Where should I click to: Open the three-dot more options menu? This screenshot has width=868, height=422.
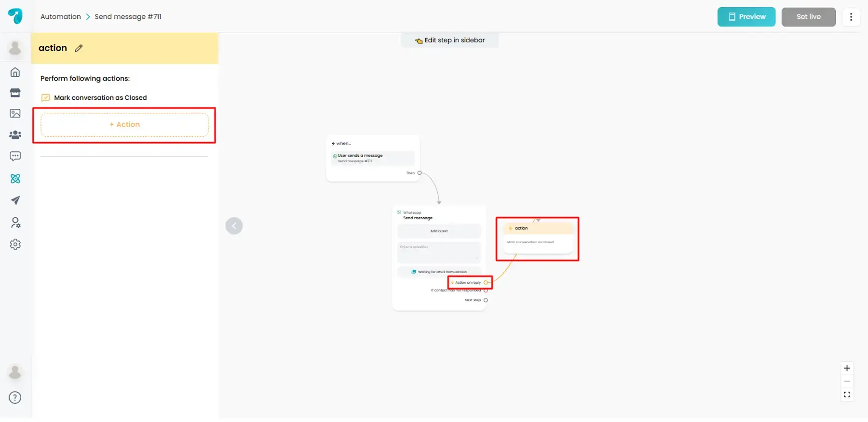[x=851, y=17]
